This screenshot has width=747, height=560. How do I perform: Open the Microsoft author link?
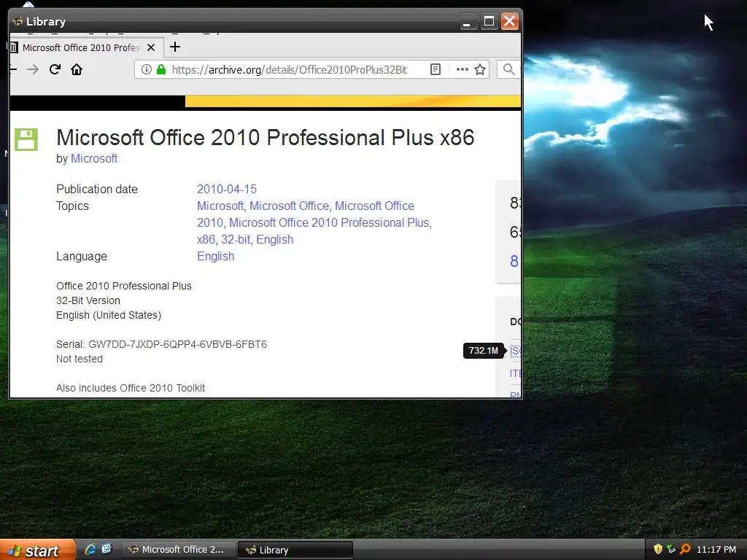coord(94,158)
